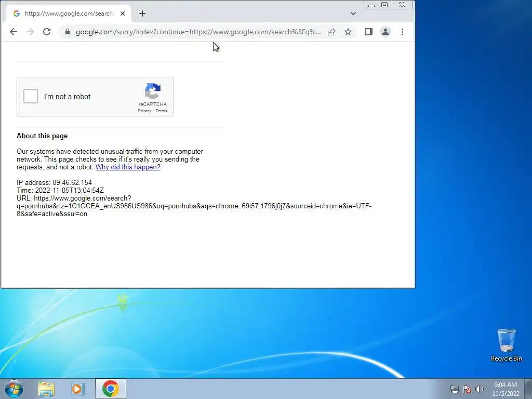The image size is (532, 399).
Task: Click the forward navigation arrow
Action: [x=30, y=32]
